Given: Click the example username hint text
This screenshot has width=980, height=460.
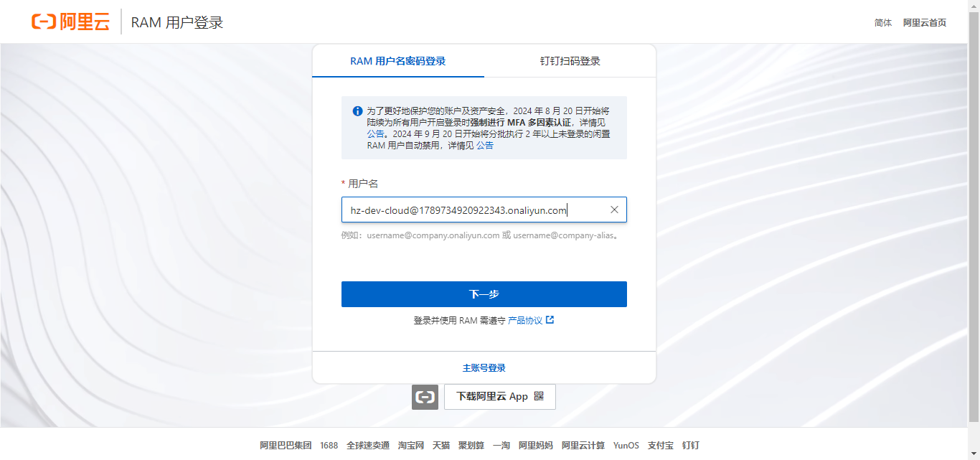Looking at the screenshot, I should tap(479, 235).
